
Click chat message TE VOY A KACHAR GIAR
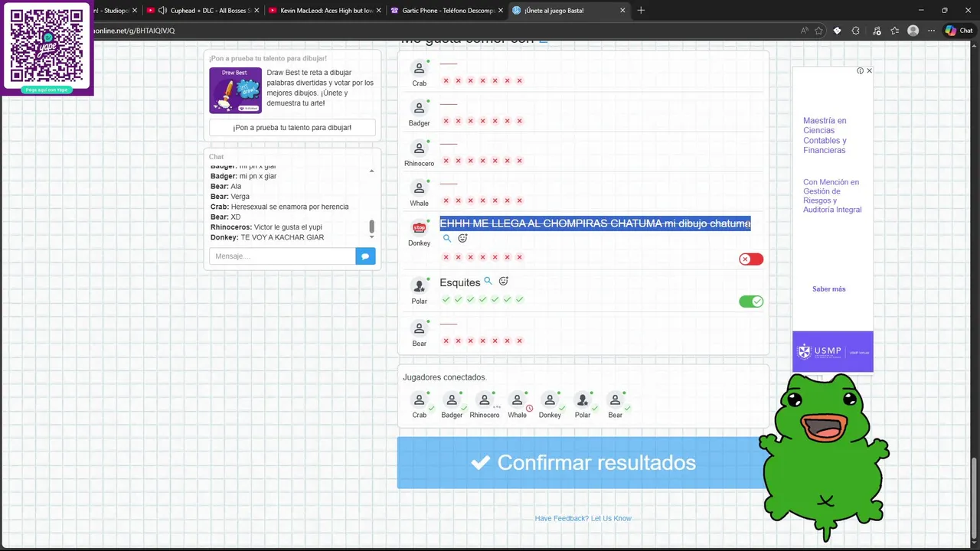pos(283,237)
